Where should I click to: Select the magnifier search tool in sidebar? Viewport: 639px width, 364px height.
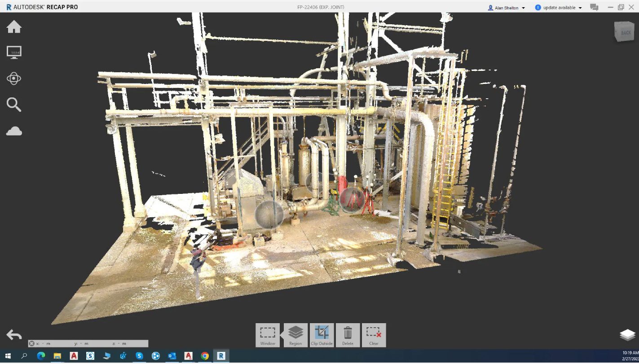14,105
